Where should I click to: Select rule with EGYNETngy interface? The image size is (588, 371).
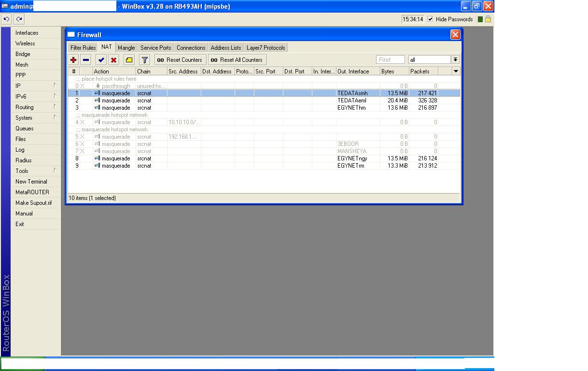coord(264,158)
